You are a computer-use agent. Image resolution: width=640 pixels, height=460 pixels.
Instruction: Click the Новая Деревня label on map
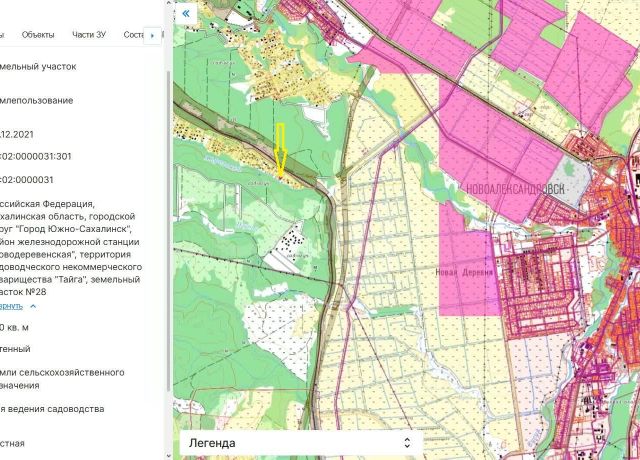tap(464, 272)
